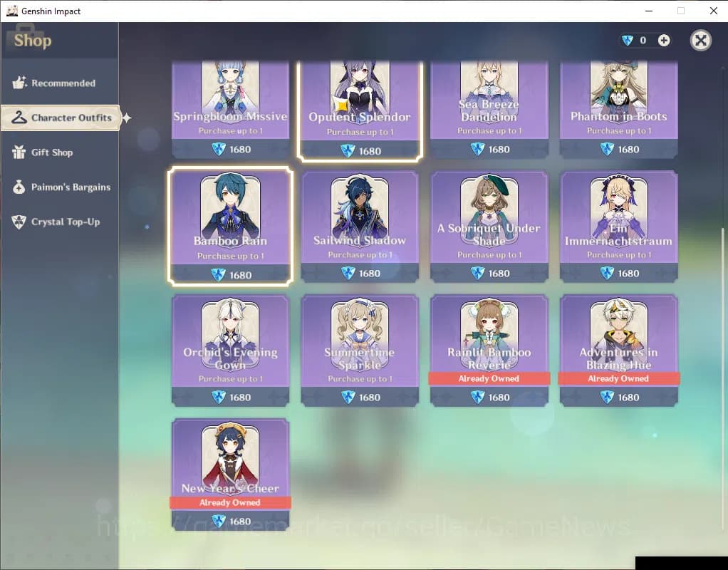
Task: Click the crystal price icon on Summertime Sparkle
Action: tap(348, 397)
